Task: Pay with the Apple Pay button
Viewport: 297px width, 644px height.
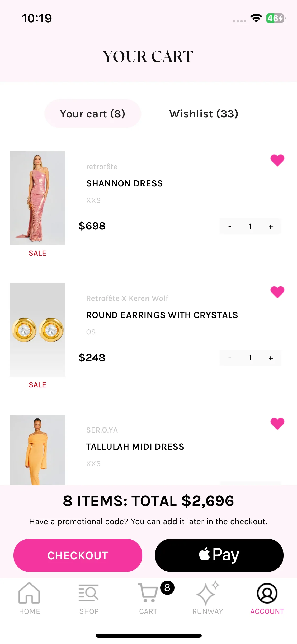Action: (x=219, y=555)
